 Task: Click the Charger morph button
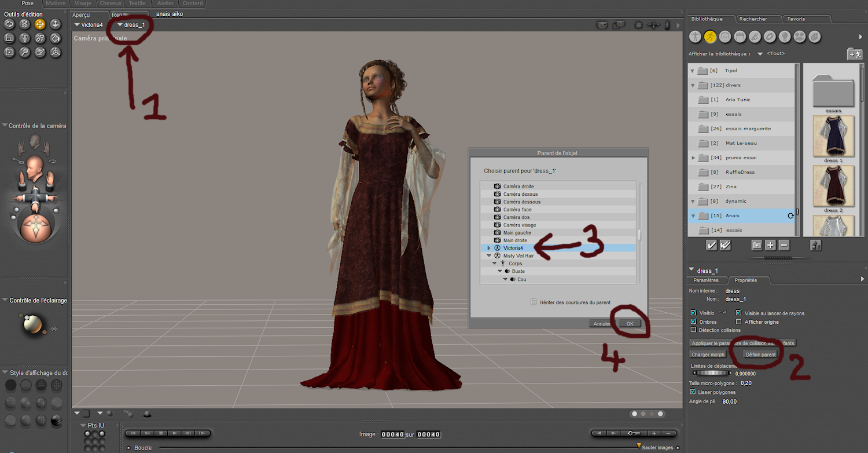click(x=708, y=355)
